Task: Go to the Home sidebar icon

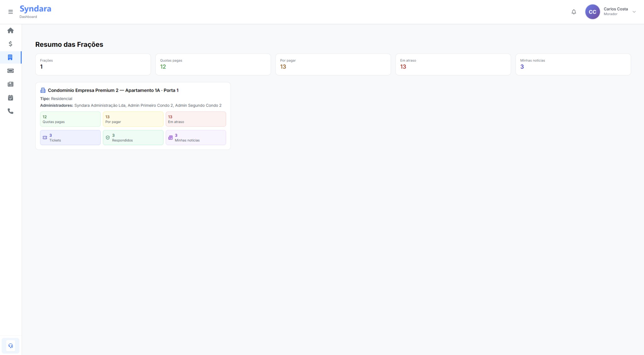Action: click(10, 30)
